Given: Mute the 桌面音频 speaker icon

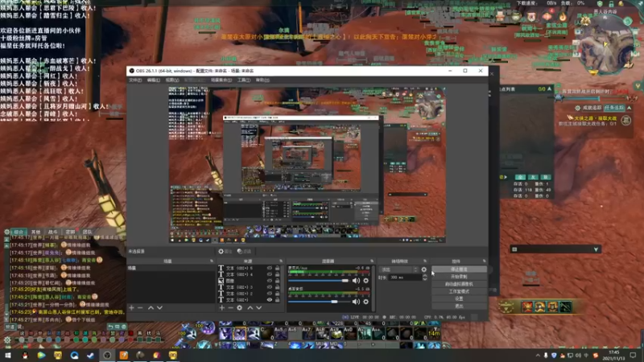Looking at the screenshot, I should (x=356, y=302).
